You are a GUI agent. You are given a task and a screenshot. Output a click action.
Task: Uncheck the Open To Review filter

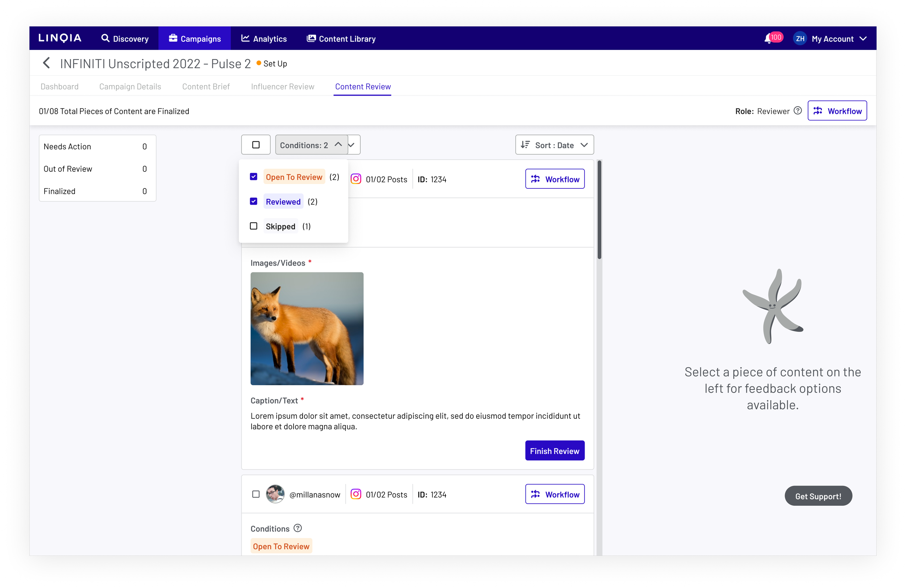[x=254, y=176]
